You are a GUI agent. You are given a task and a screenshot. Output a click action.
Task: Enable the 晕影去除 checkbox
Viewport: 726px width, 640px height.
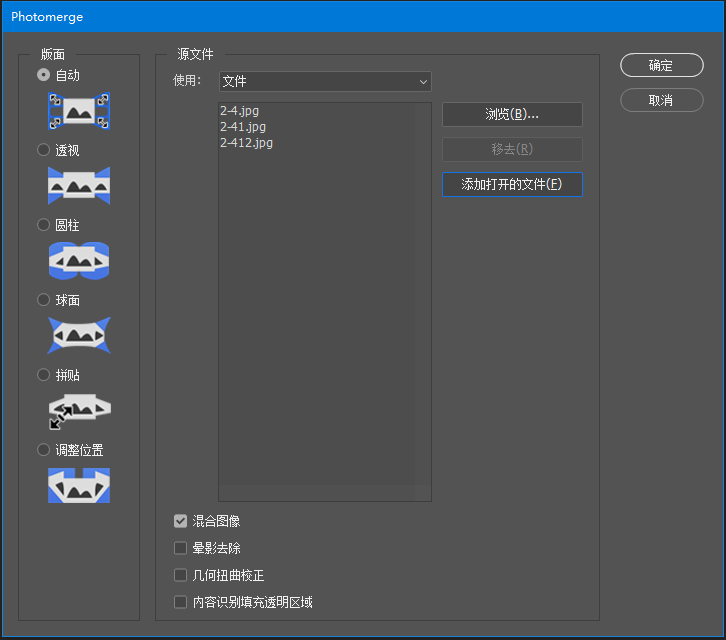pos(181,548)
